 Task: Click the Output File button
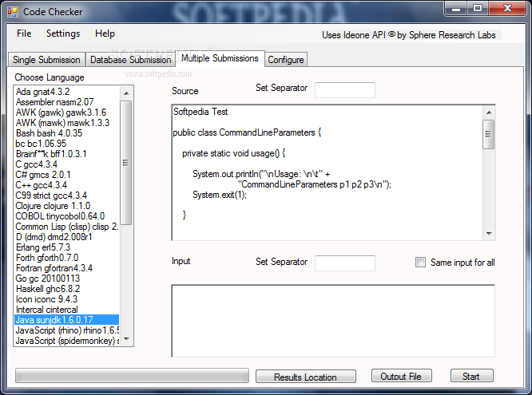[401, 376]
